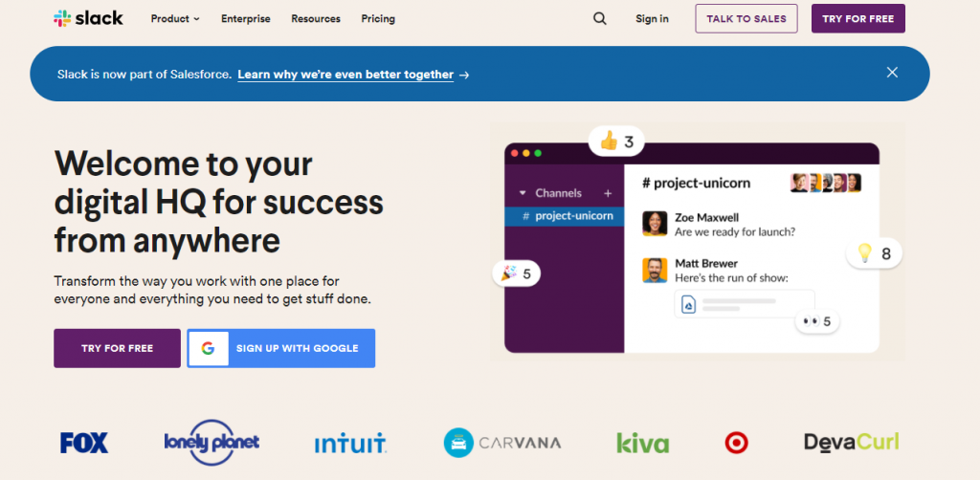Click the Google G icon

click(208, 348)
